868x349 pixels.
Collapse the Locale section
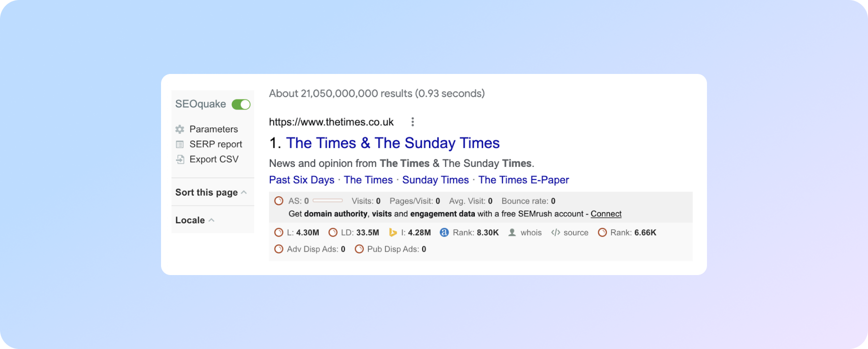click(x=212, y=220)
